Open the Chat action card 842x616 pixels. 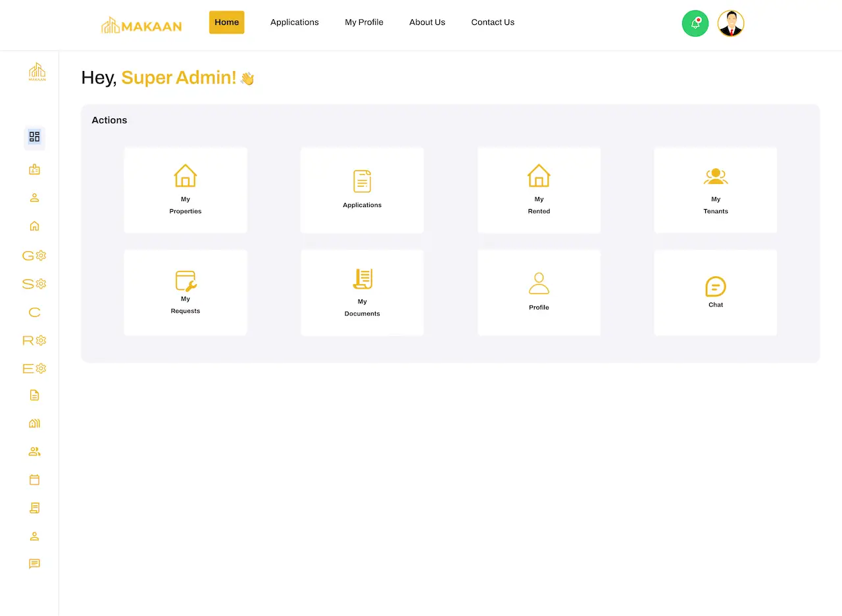point(716,293)
